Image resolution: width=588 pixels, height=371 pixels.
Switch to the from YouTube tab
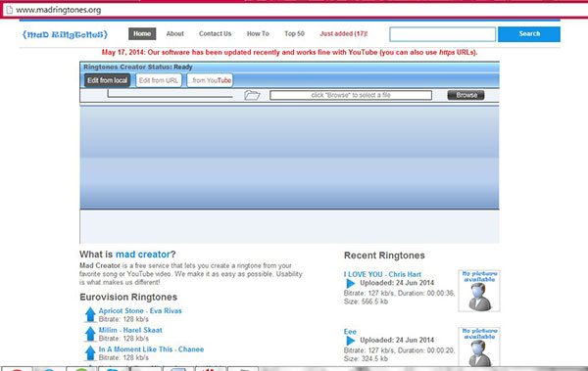click(210, 80)
